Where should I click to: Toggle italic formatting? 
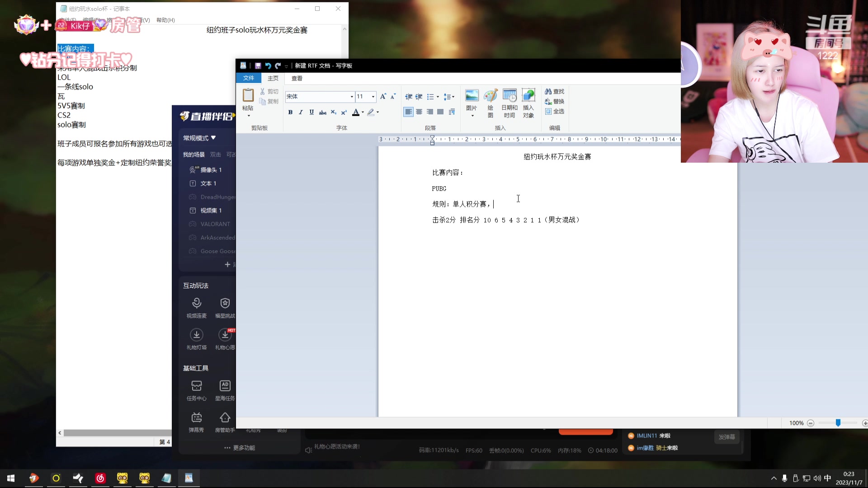point(301,112)
